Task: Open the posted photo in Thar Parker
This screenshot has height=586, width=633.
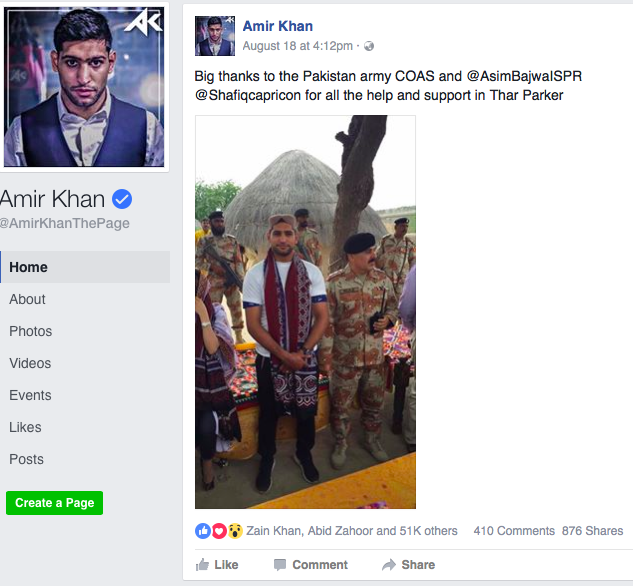Action: (x=305, y=312)
